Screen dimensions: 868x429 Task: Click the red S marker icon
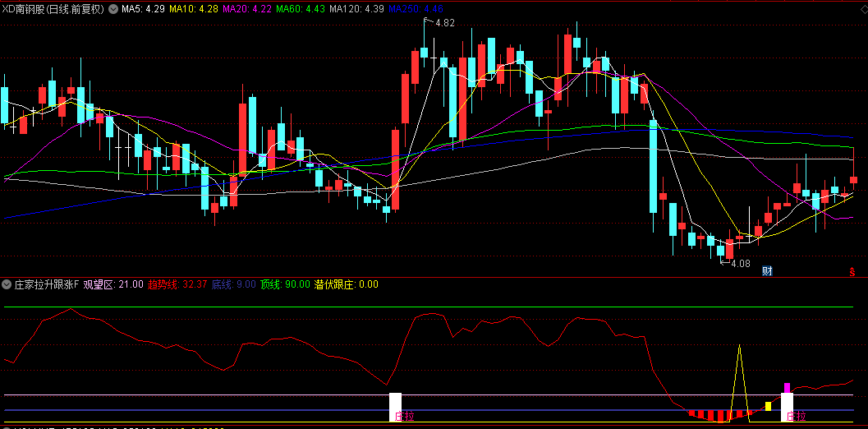pyautogui.click(x=852, y=271)
